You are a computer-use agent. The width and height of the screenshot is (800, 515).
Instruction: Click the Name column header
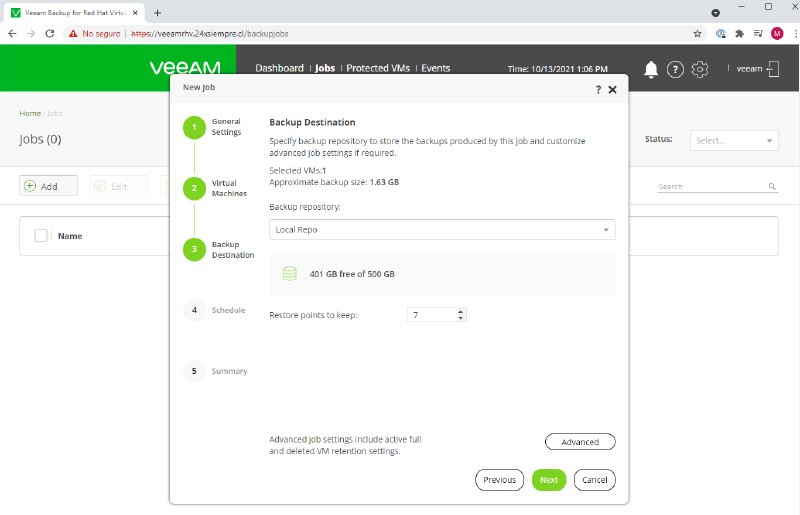tap(70, 236)
